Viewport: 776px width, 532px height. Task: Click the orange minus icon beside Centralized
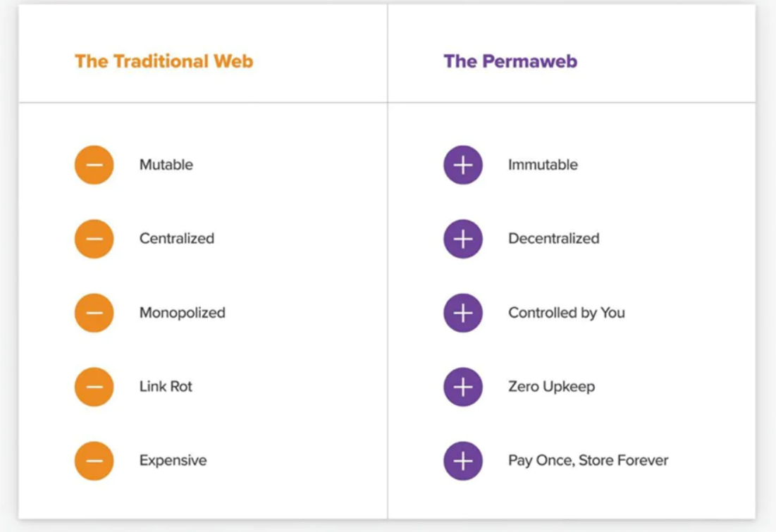(94, 239)
